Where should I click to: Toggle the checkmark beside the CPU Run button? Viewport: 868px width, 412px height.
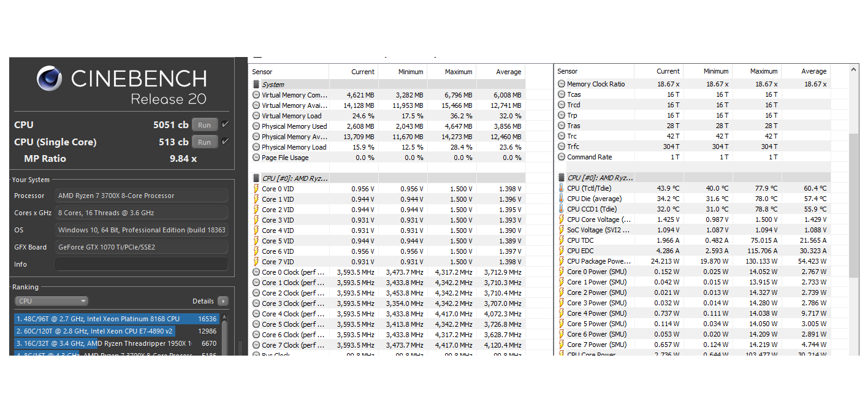coord(226,124)
